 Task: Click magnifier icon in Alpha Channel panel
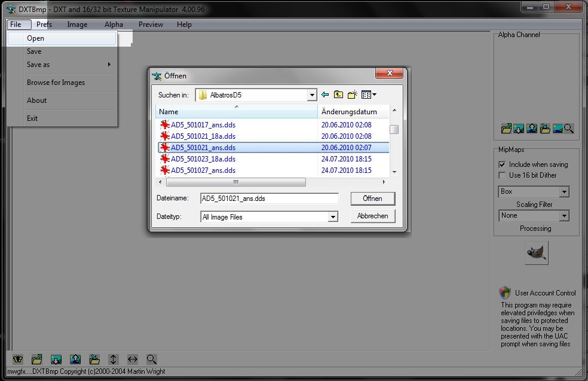[x=569, y=128]
